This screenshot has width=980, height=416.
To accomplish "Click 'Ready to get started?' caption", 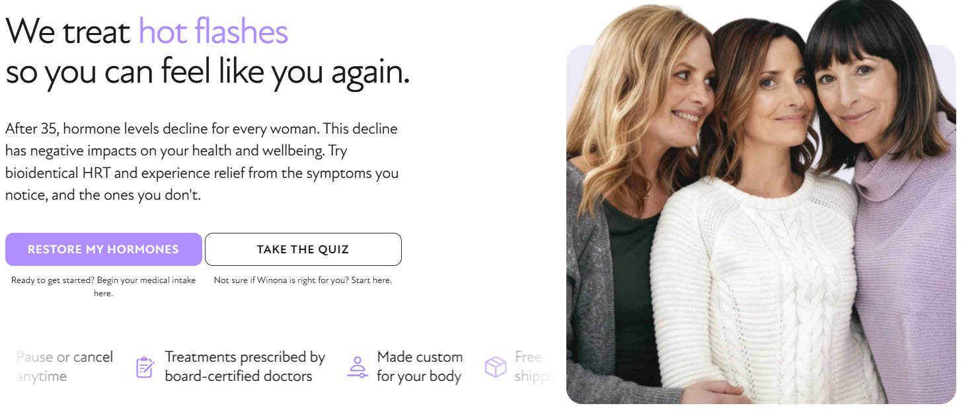I will (x=103, y=286).
